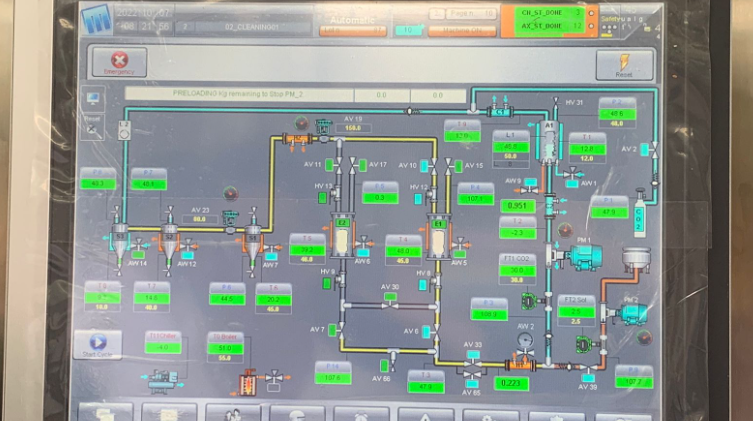This screenshot has width=753, height=421.
Task: Open extractor E2 vessel
Action: coord(342,236)
